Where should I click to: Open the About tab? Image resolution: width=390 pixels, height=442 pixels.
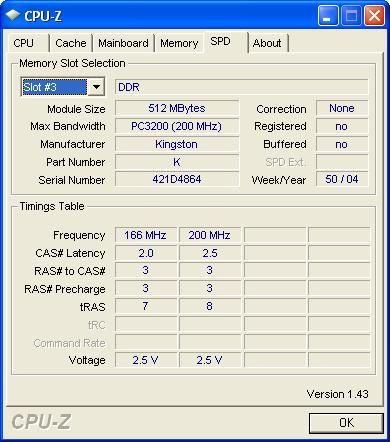coord(268,43)
